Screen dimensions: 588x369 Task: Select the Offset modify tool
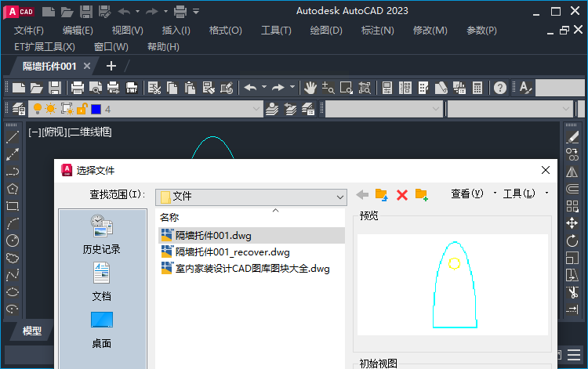tap(572, 189)
